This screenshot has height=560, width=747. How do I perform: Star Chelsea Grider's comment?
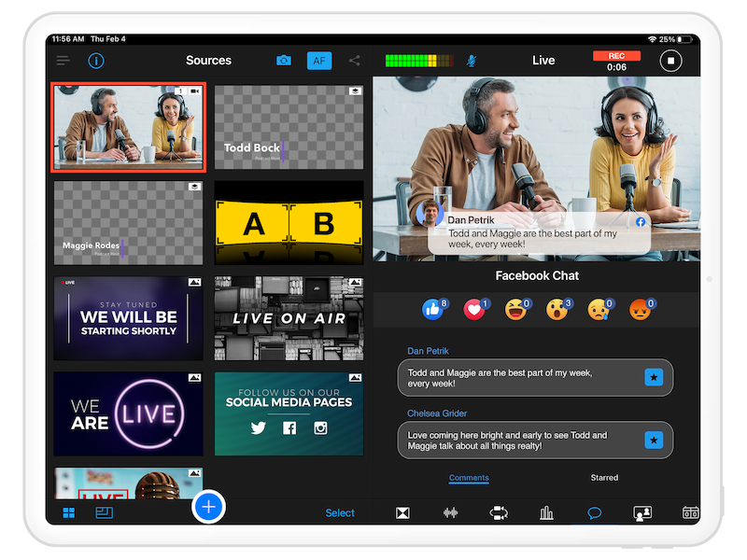point(654,440)
